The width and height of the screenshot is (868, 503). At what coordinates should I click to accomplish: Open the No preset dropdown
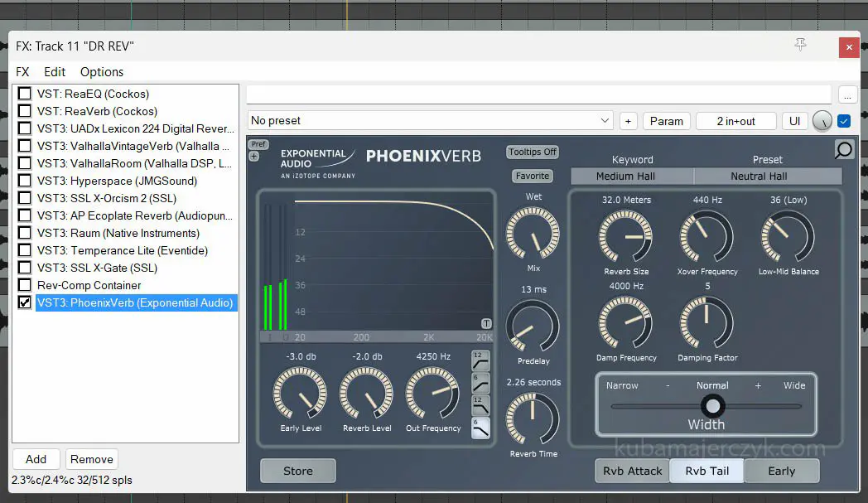click(430, 121)
